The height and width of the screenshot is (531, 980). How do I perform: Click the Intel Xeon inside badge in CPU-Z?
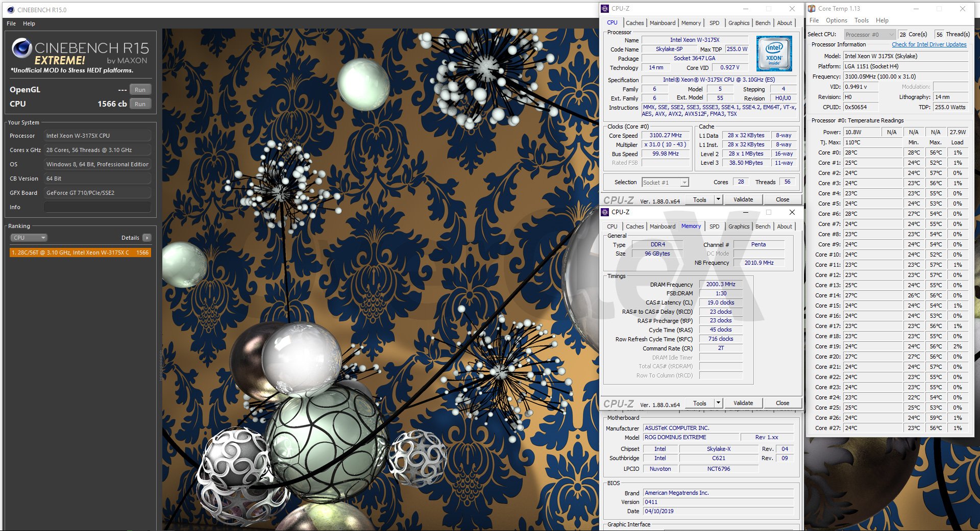click(774, 53)
